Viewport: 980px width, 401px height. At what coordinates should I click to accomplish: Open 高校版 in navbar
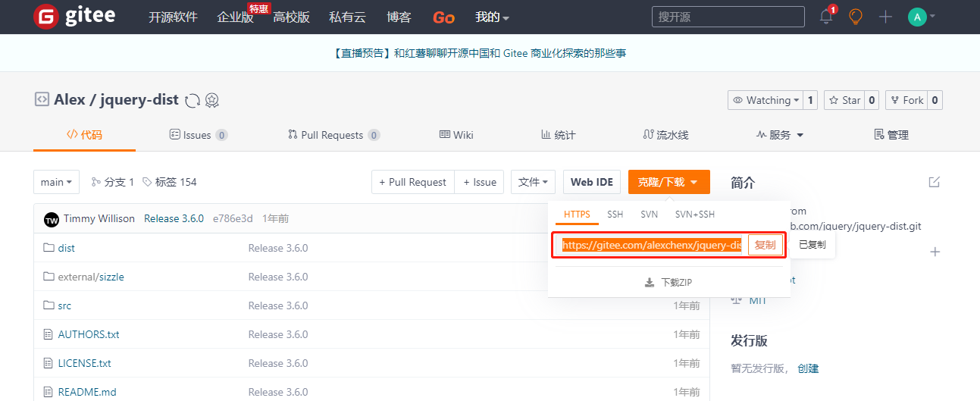291,17
